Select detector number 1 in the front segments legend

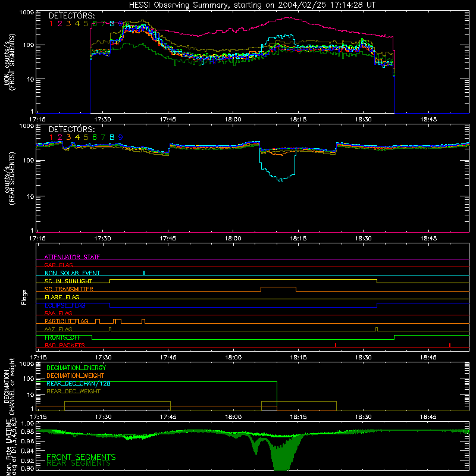pos(51,24)
